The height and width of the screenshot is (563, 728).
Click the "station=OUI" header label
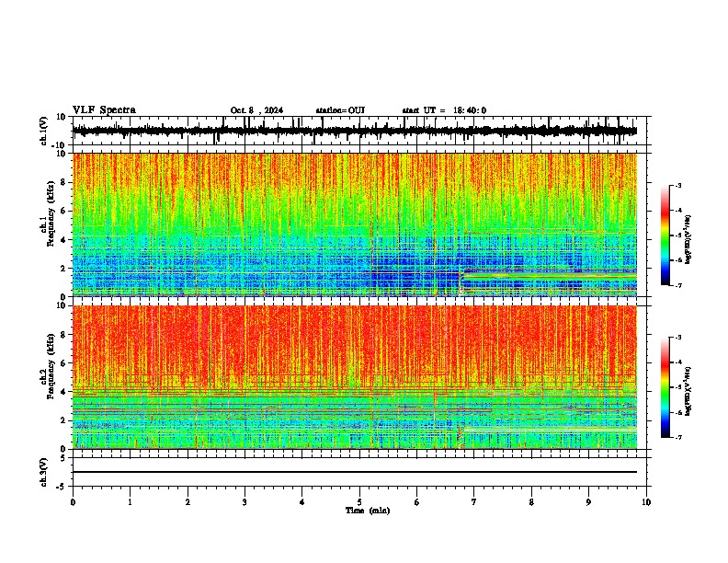click(340, 110)
